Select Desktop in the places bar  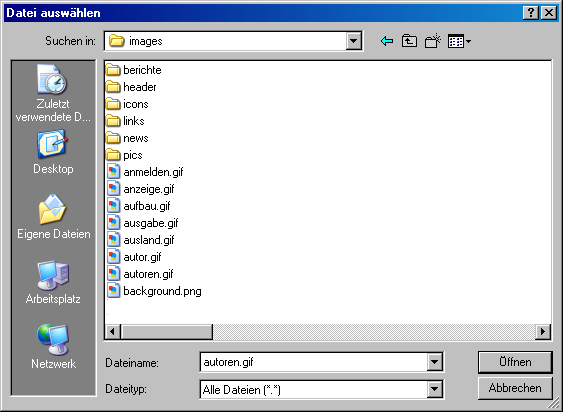(53, 152)
